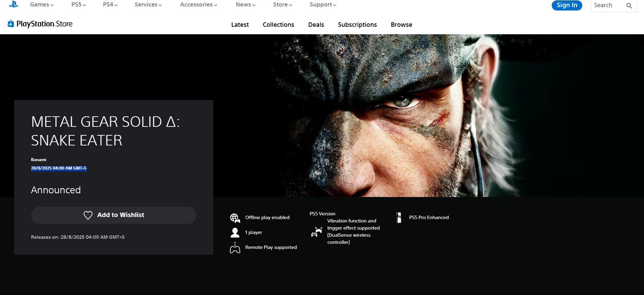Expand the PS4 dropdown menu
The width and height of the screenshot is (644, 295).
coord(110,5)
